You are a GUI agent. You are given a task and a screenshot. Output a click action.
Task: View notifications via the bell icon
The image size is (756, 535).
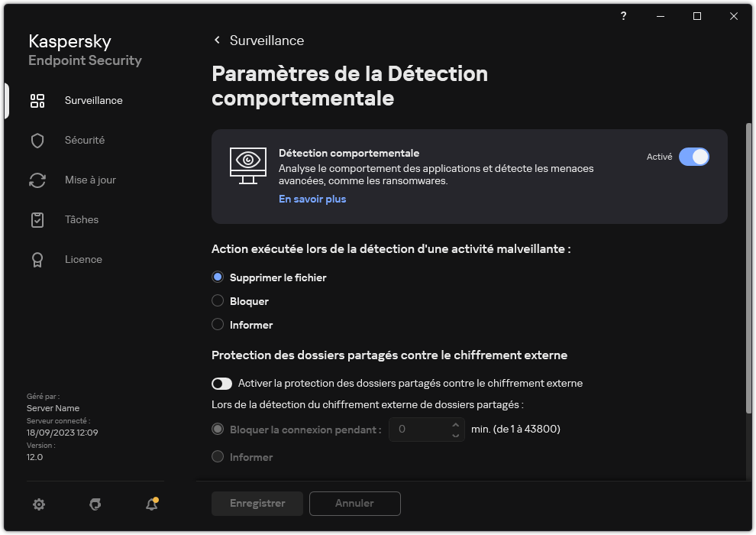pyautogui.click(x=151, y=505)
